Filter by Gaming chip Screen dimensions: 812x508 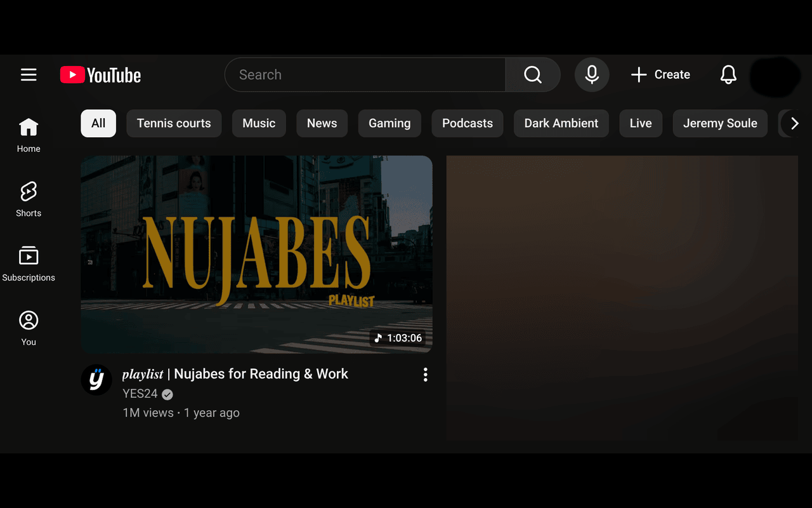click(x=390, y=123)
